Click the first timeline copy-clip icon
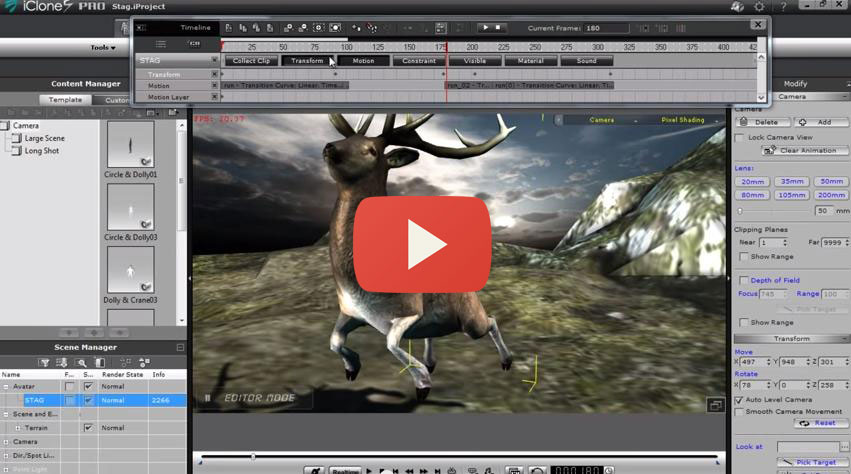 228,28
